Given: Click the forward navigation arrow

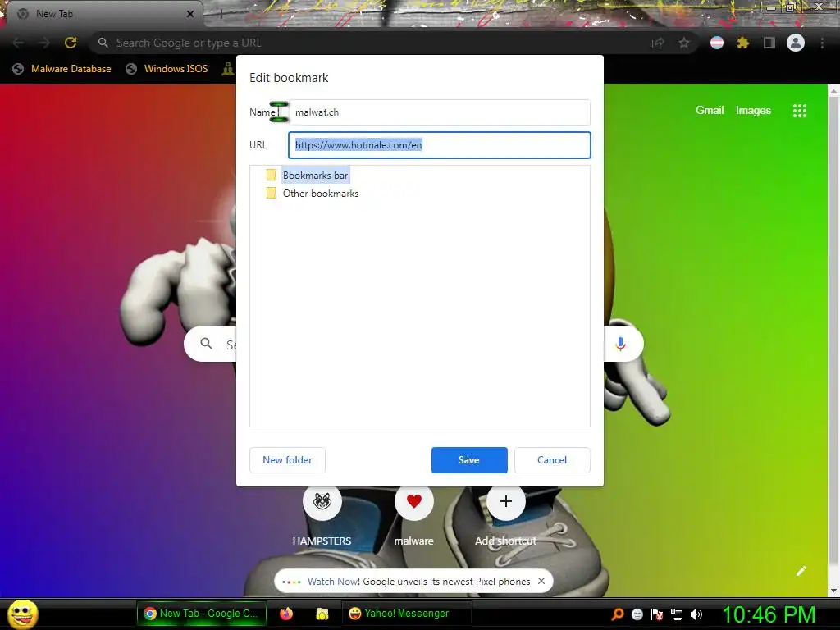Looking at the screenshot, I should click(x=44, y=43).
